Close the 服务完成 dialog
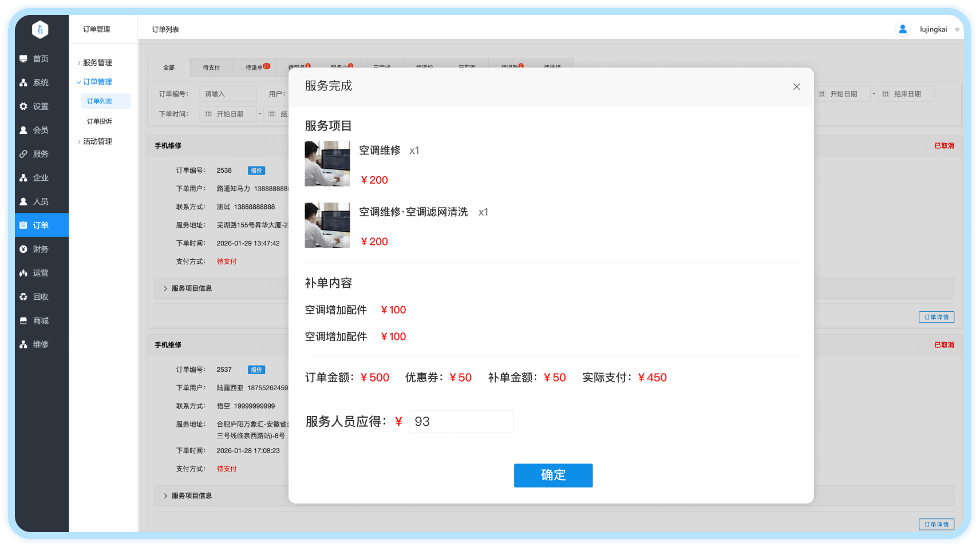This screenshot has width=980, height=547. click(x=796, y=87)
